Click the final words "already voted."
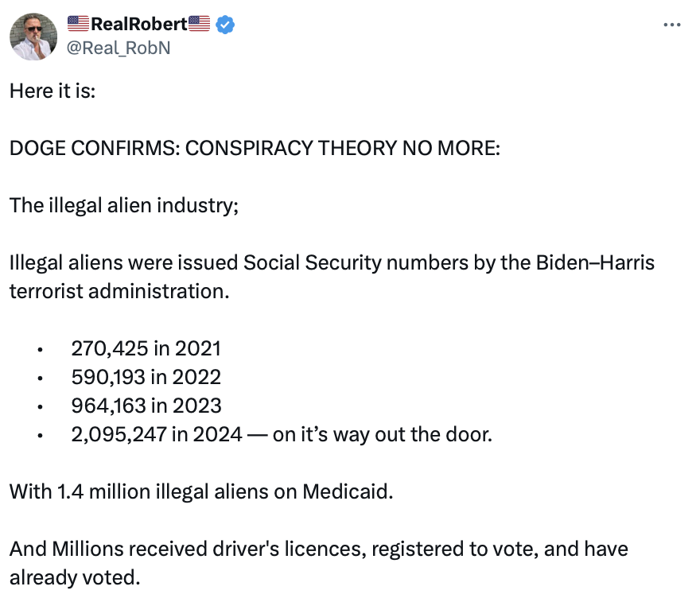 [75, 577]
